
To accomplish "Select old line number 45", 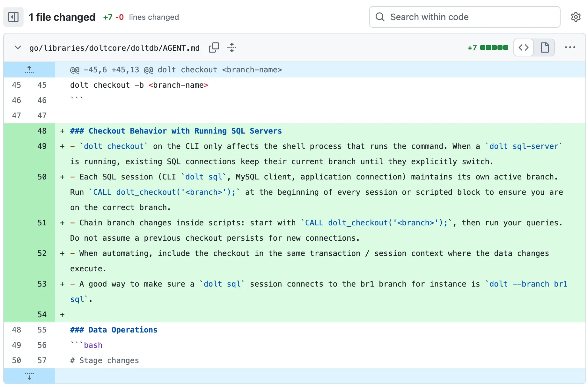I will point(16,85).
